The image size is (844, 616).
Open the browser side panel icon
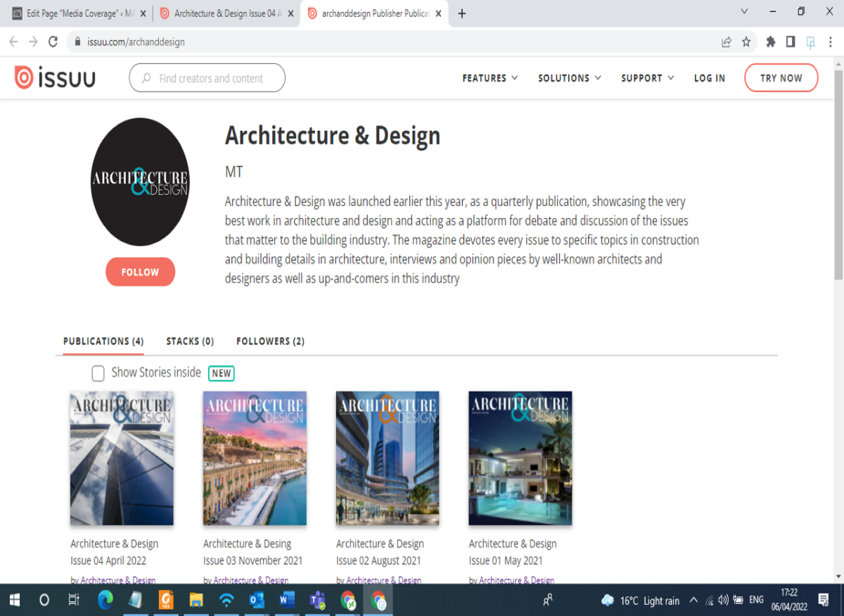[x=791, y=42]
